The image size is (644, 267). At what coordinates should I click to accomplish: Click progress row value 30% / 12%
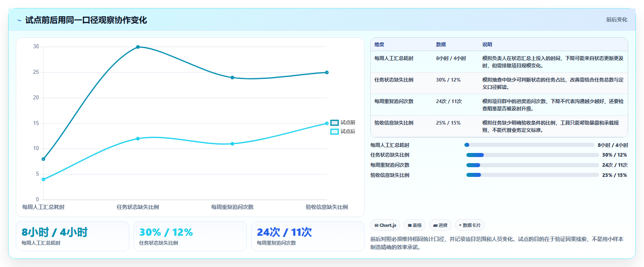614,155
